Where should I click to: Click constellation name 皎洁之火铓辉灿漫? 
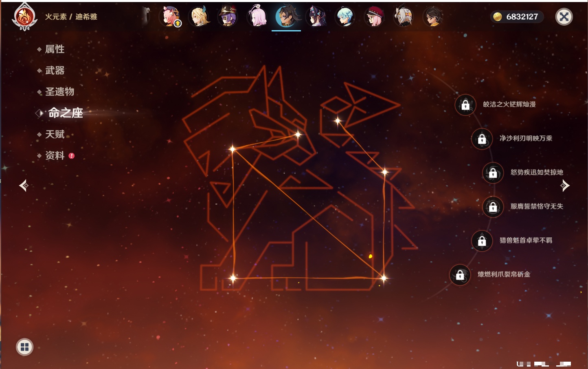[509, 104]
